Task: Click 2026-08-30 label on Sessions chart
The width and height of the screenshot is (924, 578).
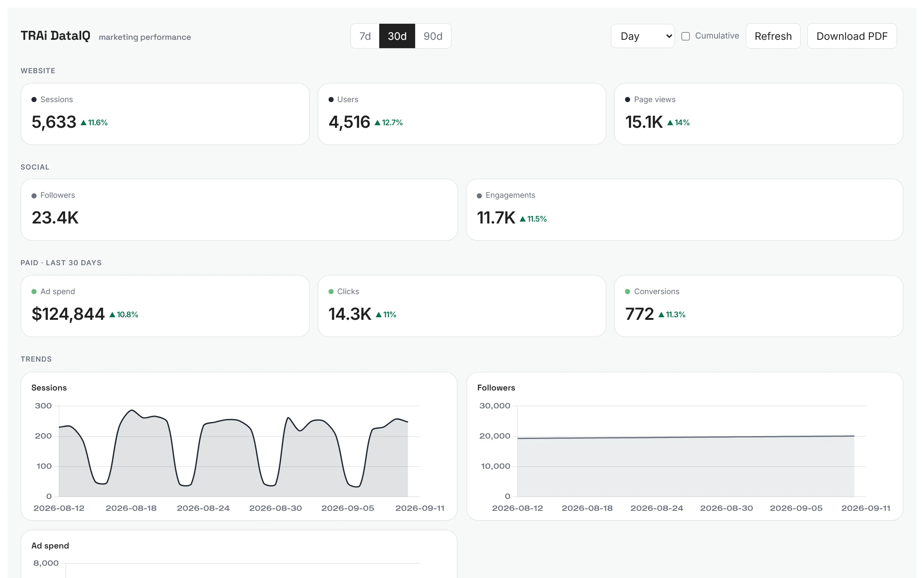Action: (275, 508)
